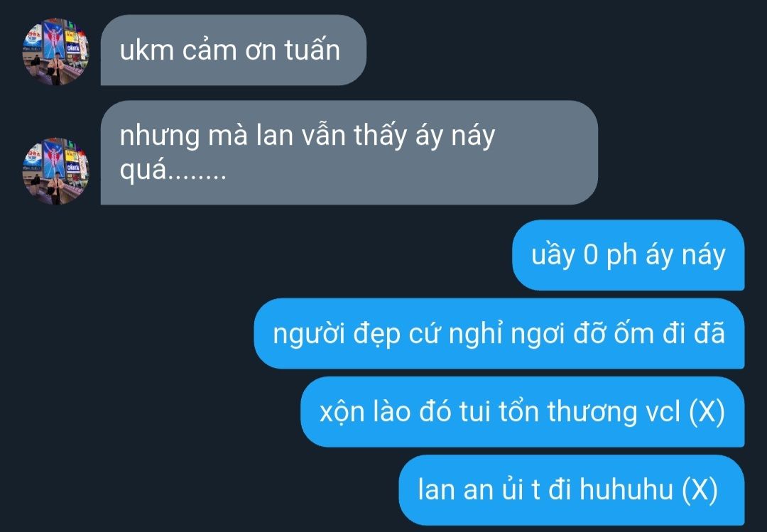Tap the avatar next to 'nhưng mà lan' message

[x=56, y=170]
